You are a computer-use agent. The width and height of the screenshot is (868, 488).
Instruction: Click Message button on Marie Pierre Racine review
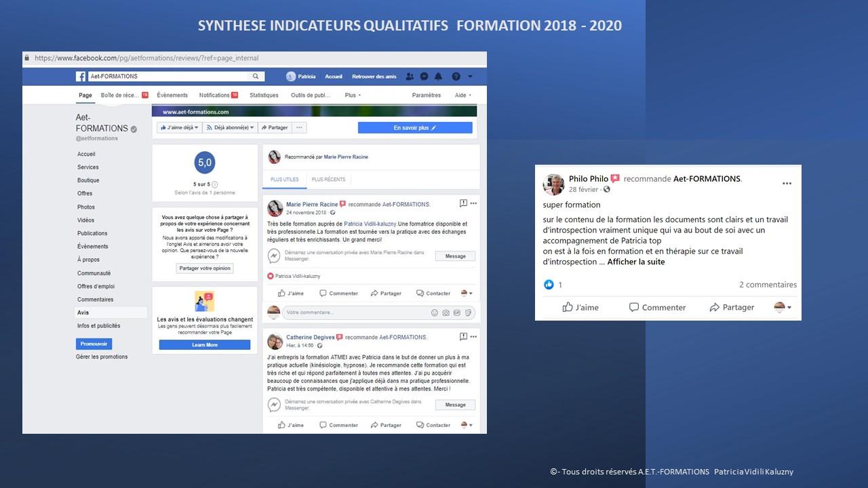tap(455, 256)
